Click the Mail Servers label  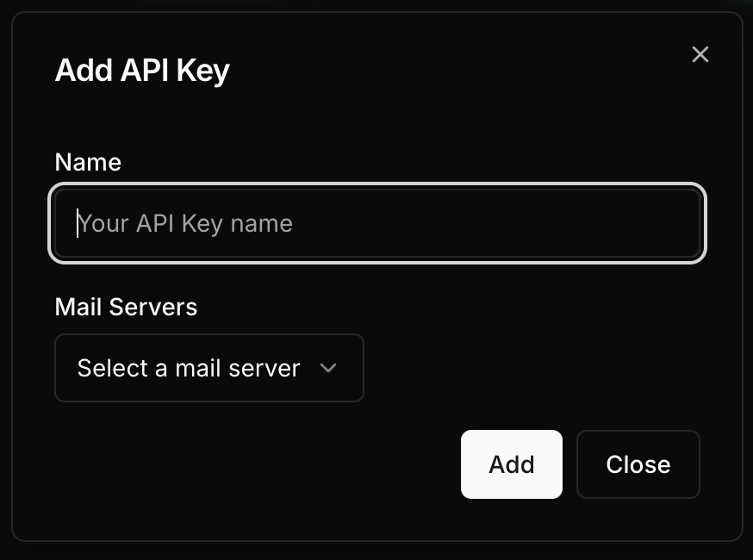(x=126, y=307)
